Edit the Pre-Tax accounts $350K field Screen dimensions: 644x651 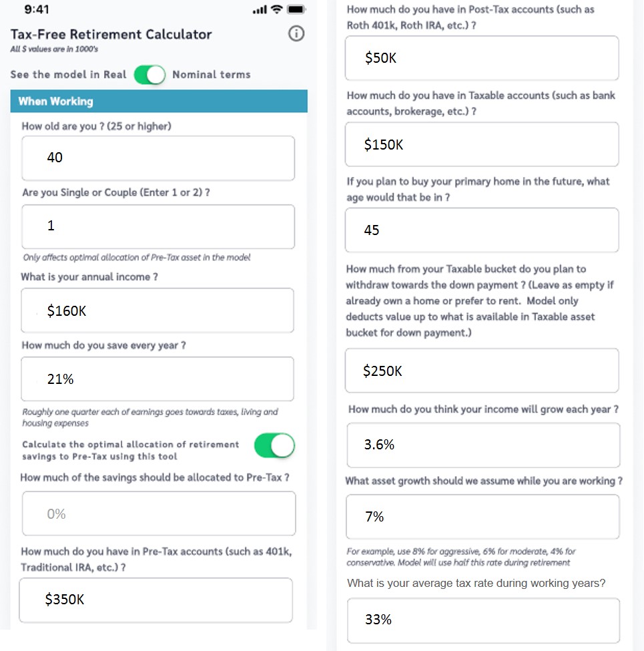click(155, 600)
